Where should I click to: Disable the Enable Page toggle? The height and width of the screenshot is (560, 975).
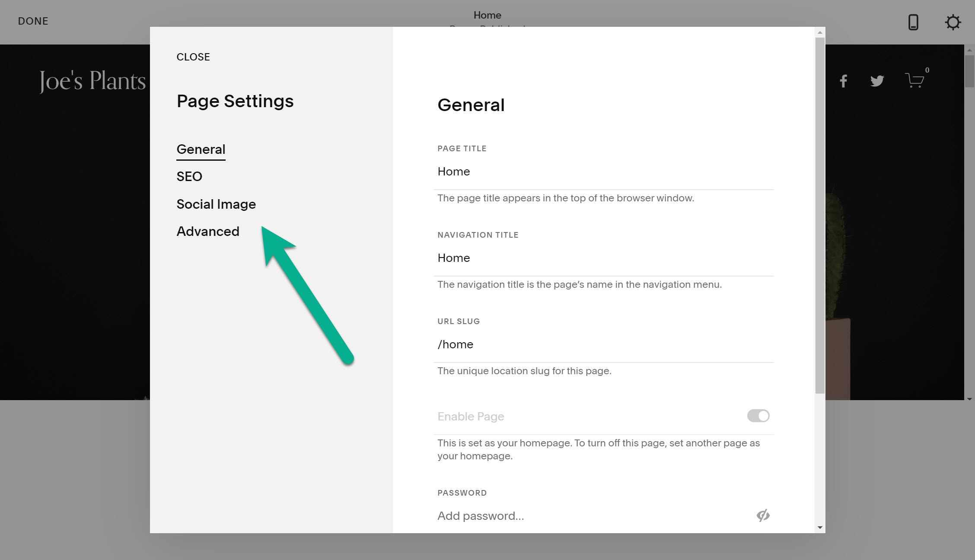pyautogui.click(x=758, y=416)
